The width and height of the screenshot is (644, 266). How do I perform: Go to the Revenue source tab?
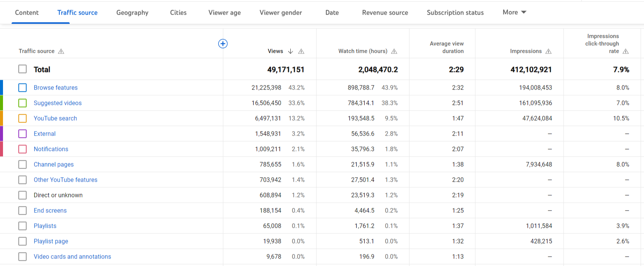[385, 13]
